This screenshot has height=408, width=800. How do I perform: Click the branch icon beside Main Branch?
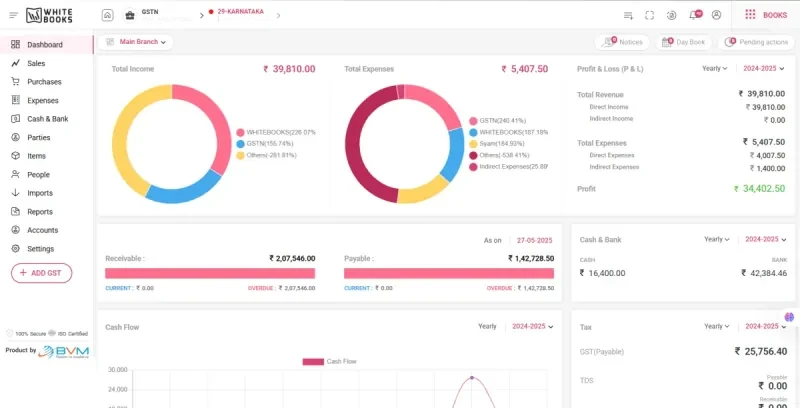tap(110, 42)
